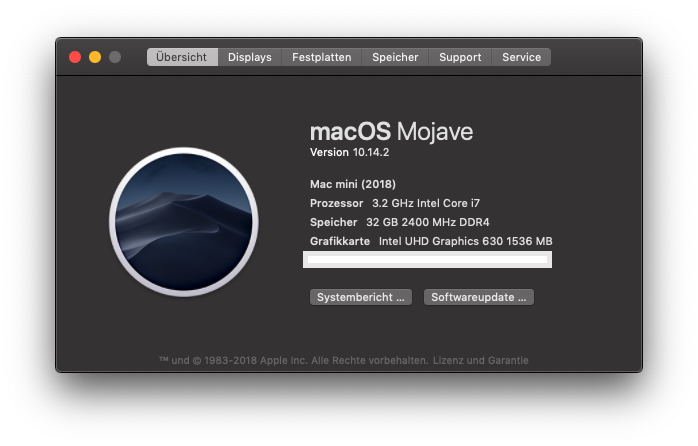Click the Grafikkarte label
698x446 pixels.
click(x=340, y=241)
